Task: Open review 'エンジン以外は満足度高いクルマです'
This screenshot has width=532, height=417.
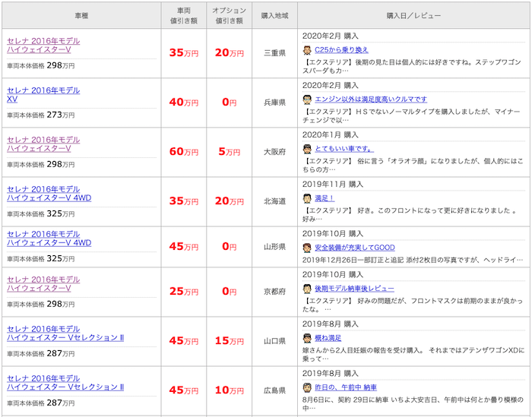Action: coord(371,100)
